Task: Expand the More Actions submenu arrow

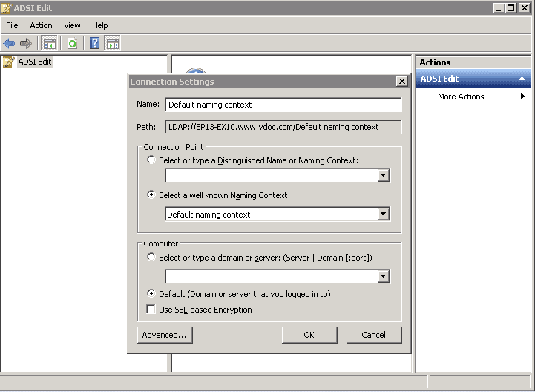Action: pyautogui.click(x=522, y=97)
